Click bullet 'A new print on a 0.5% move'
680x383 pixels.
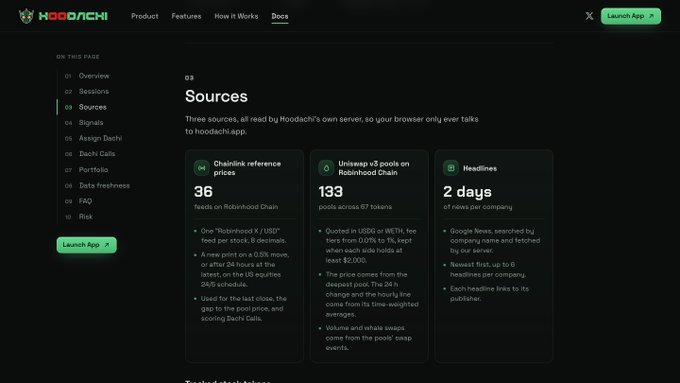(245, 269)
